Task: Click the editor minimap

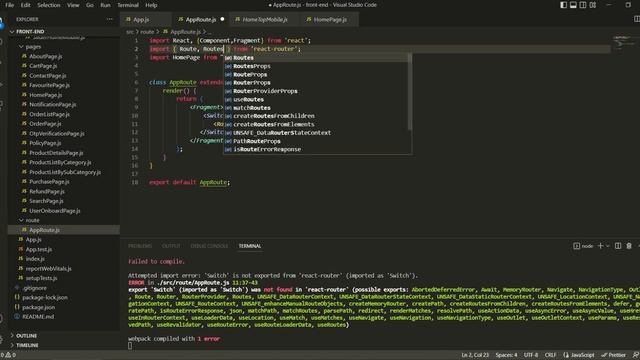Action: pyautogui.click(x=623, y=42)
